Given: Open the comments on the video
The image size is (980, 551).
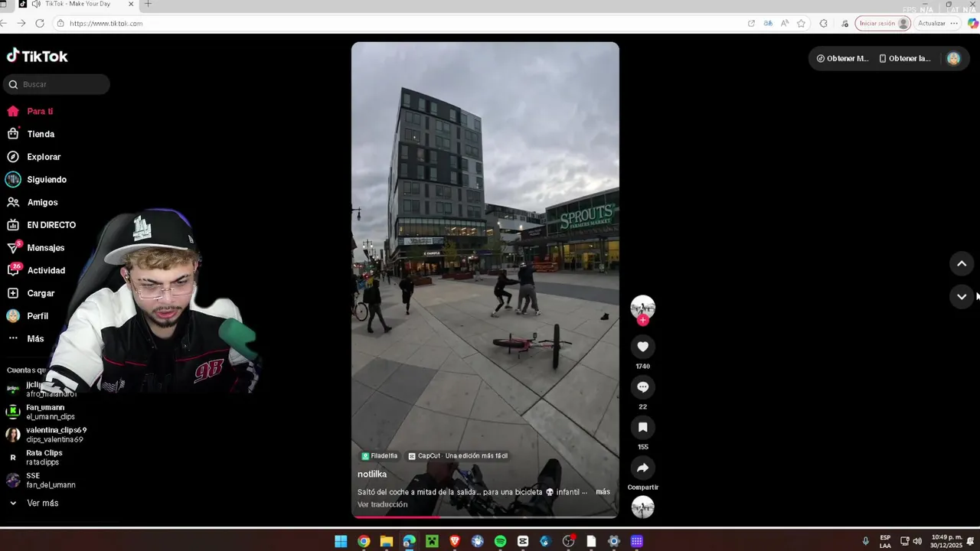Looking at the screenshot, I should [642, 387].
